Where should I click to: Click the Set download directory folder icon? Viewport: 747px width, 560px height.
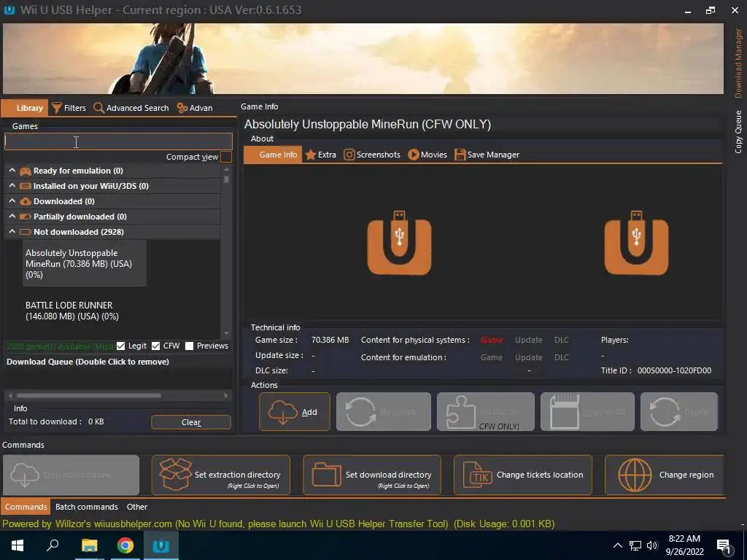326,475
